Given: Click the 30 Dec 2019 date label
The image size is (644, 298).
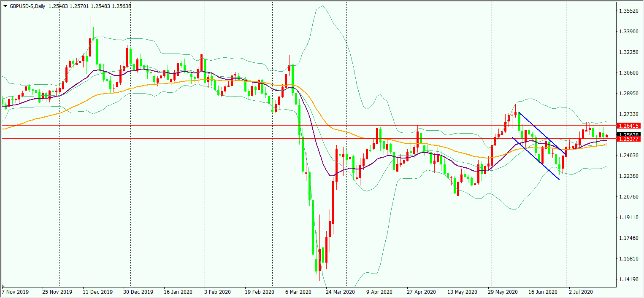Looking at the screenshot, I should (139, 292).
